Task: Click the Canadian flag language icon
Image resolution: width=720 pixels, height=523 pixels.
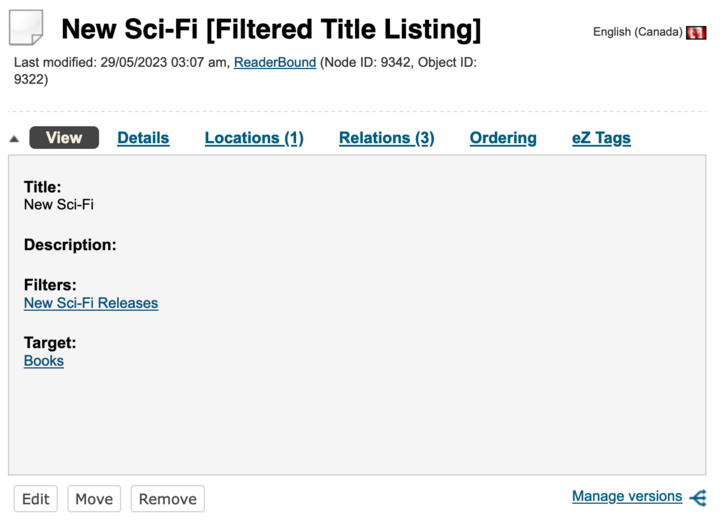Action: [696, 33]
